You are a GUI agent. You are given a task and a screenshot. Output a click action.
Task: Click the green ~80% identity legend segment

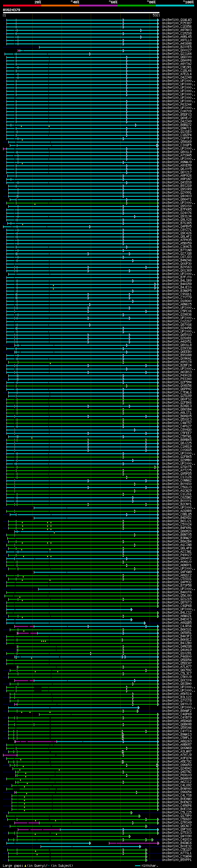point(137,6)
